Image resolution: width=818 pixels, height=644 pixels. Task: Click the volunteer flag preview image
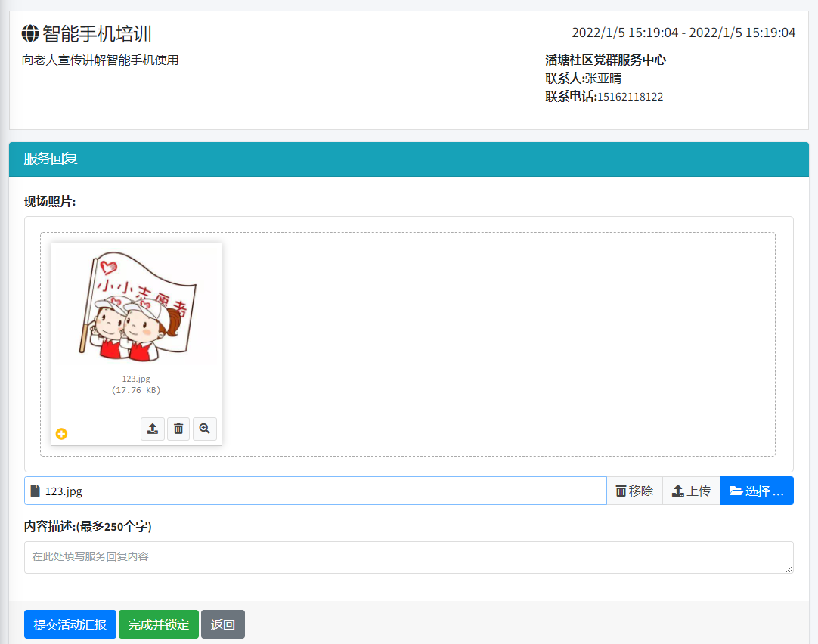136,305
